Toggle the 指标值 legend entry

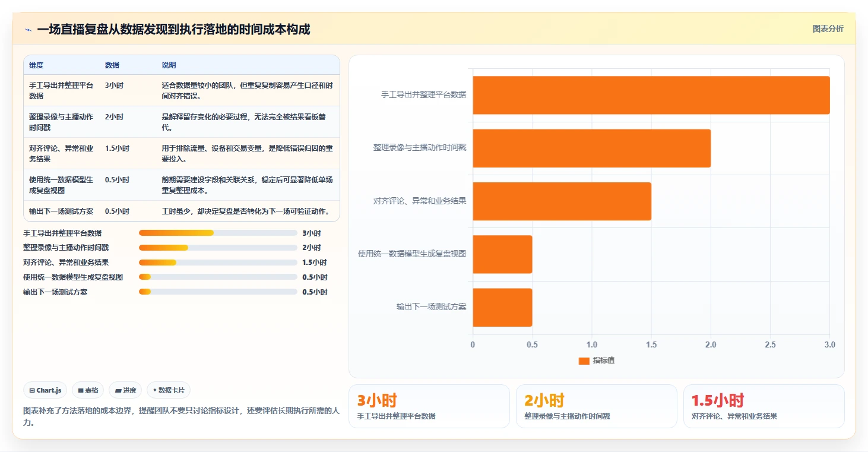coord(597,361)
